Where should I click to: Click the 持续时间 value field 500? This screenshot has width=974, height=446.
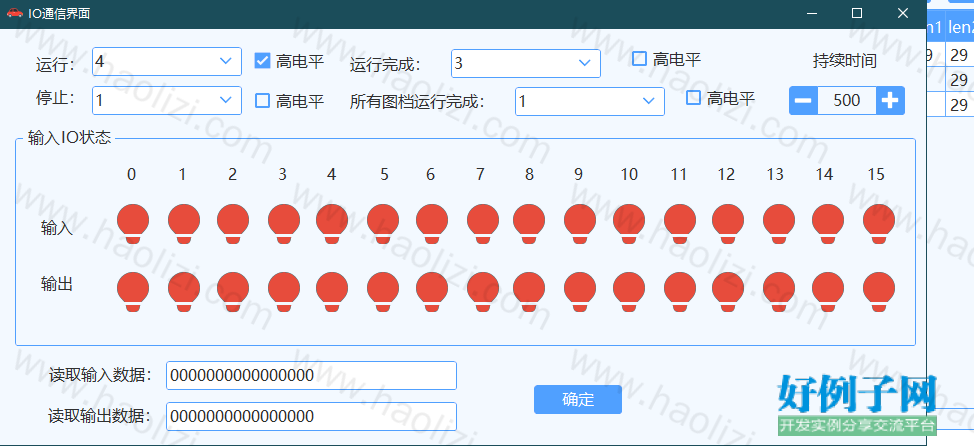click(847, 101)
